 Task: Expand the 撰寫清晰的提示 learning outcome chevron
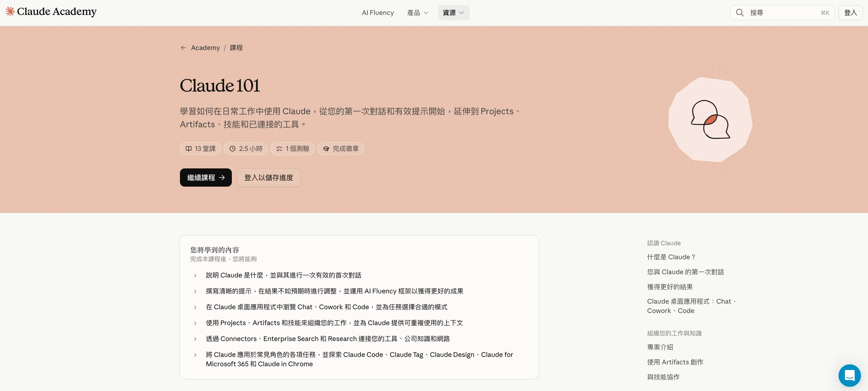pos(195,292)
